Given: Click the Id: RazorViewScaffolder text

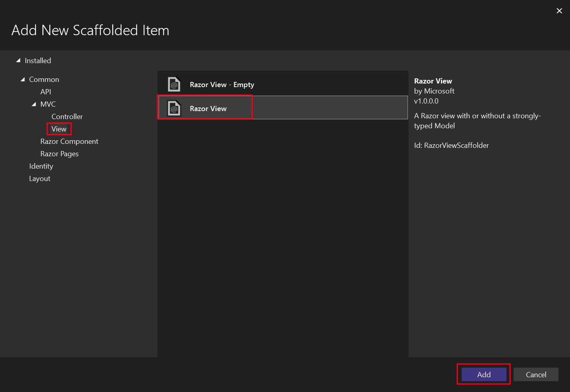Looking at the screenshot, I should pos(451,145).
